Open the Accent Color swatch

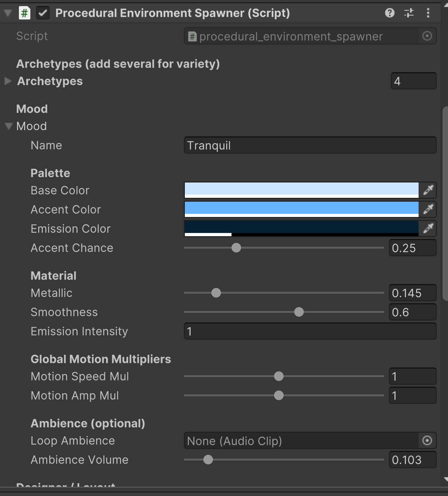pos(301,209)
